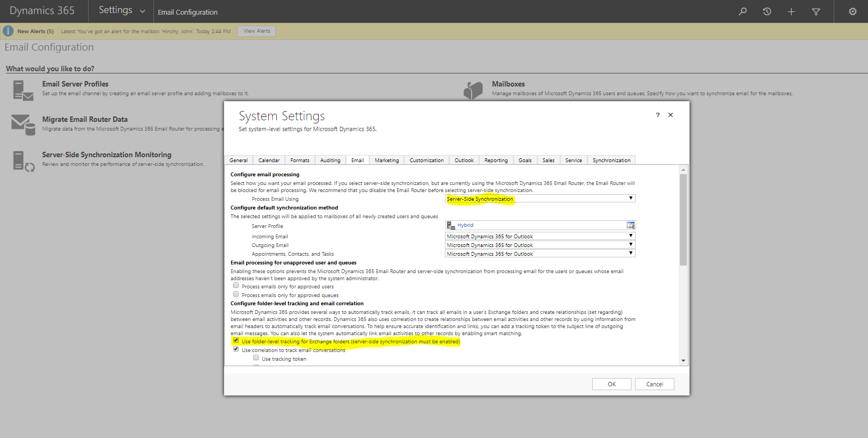
Task: Switch to the Formats tab
Action: pos(300,160)
